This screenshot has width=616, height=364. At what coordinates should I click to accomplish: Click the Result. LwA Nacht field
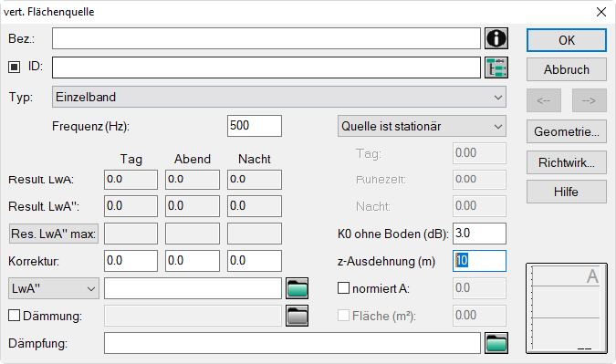(255, 180)
